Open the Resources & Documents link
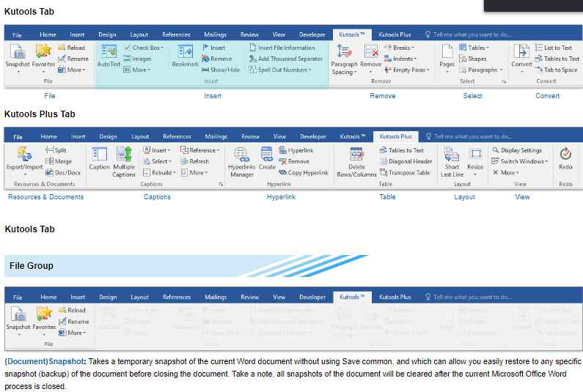This screenshot has width=583, height=392. [x=45, y=196]
